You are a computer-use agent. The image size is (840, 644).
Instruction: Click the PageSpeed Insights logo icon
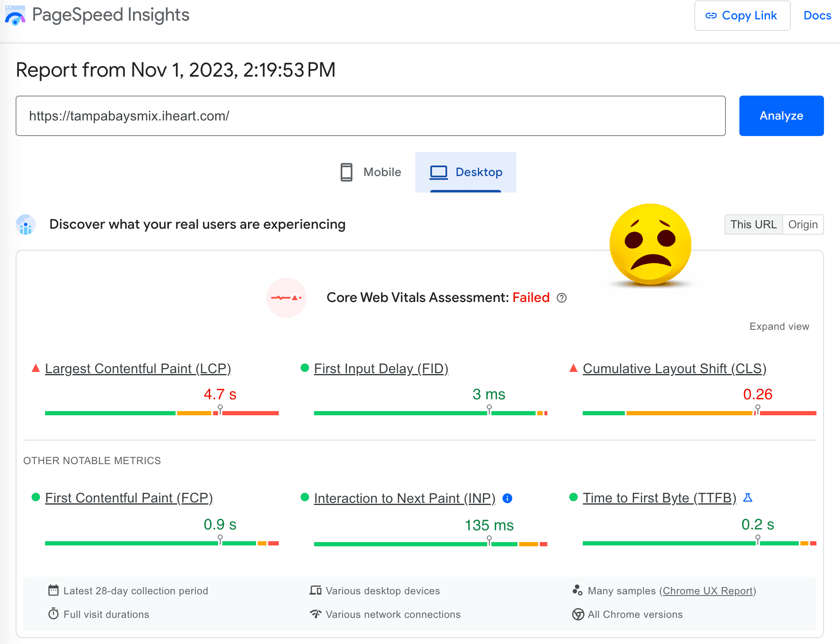click(14, 16)
